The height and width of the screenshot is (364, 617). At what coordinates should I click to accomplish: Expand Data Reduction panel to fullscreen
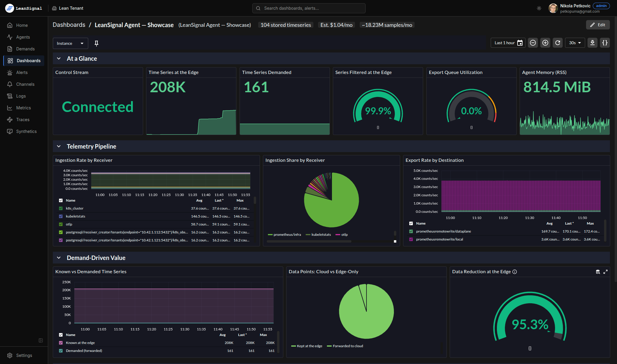(605, 272)
